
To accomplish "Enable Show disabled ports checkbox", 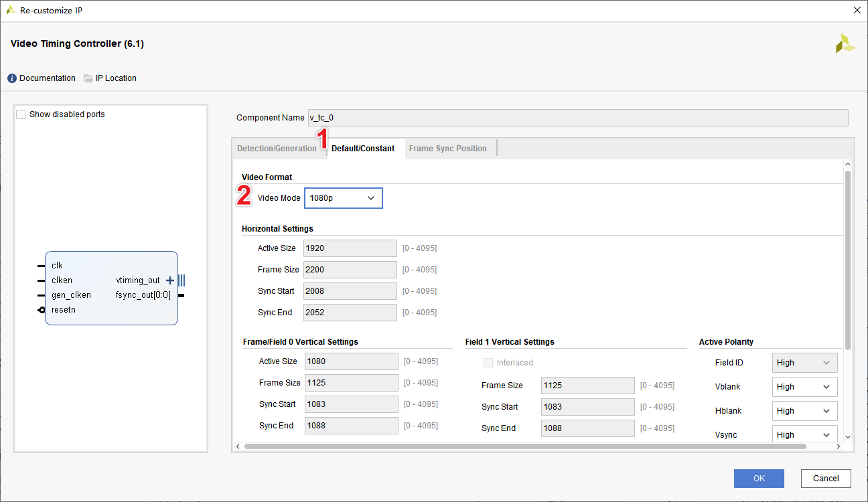I will click(21, 114).
